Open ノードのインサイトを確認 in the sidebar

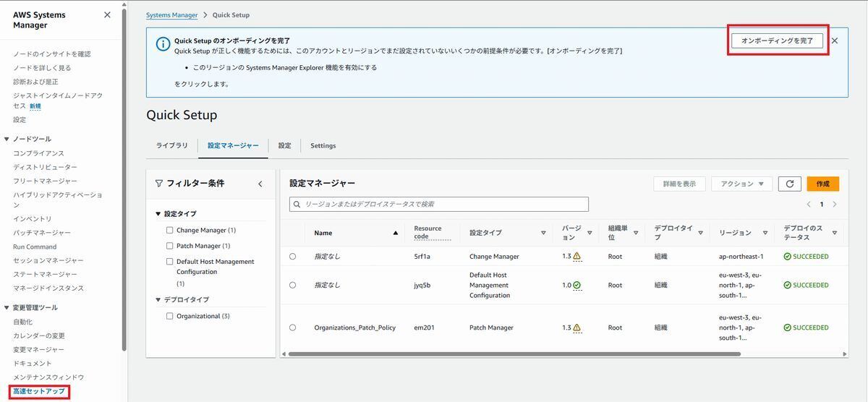coord(52,54)
